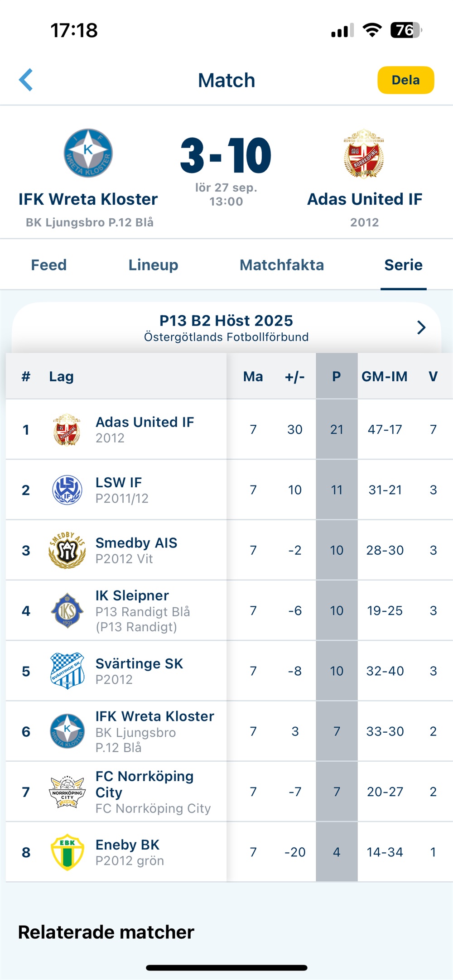453x980 pixels.
Task: Select the Matchfakta tab
Action: click(282, 265)
